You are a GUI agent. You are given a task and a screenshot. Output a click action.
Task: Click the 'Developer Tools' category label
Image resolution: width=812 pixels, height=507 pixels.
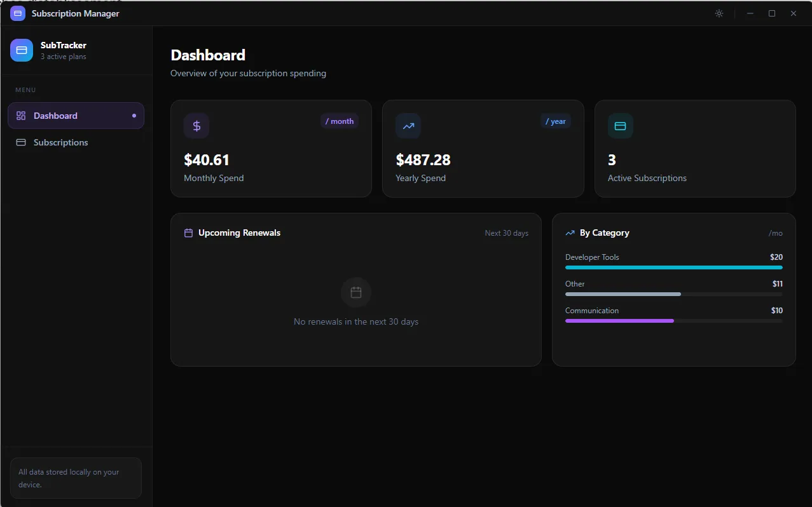point(592,257)
